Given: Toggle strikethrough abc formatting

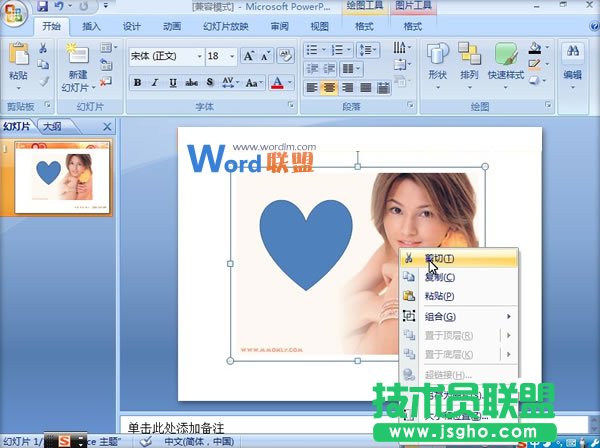Looking at the screenshot, I should click(x=191, y=82).
